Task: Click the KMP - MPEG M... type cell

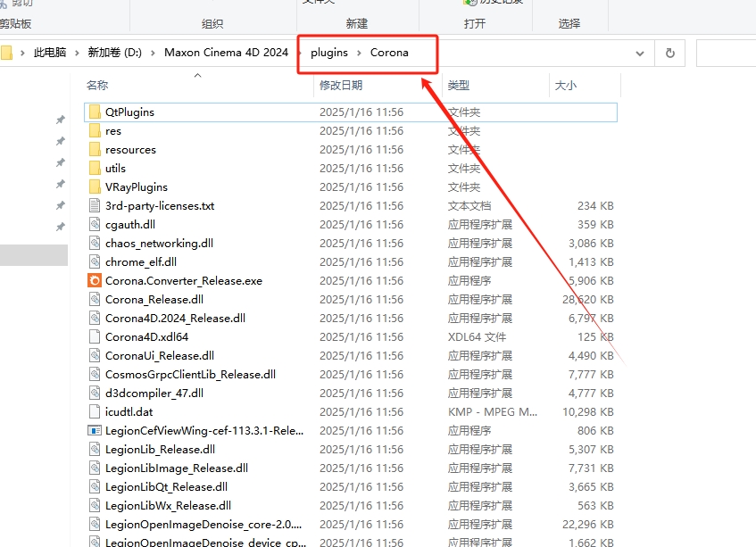Action: coord(493,412)
